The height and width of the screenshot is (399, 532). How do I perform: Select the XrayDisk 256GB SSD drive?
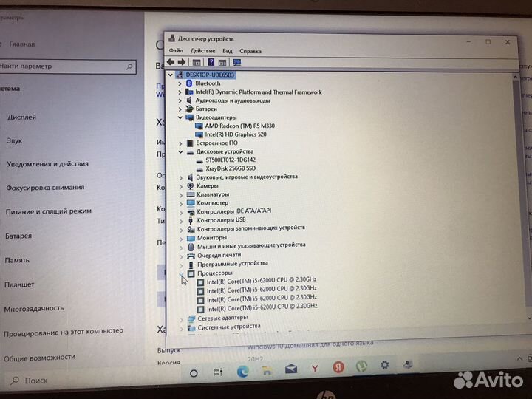coord(231,168)
